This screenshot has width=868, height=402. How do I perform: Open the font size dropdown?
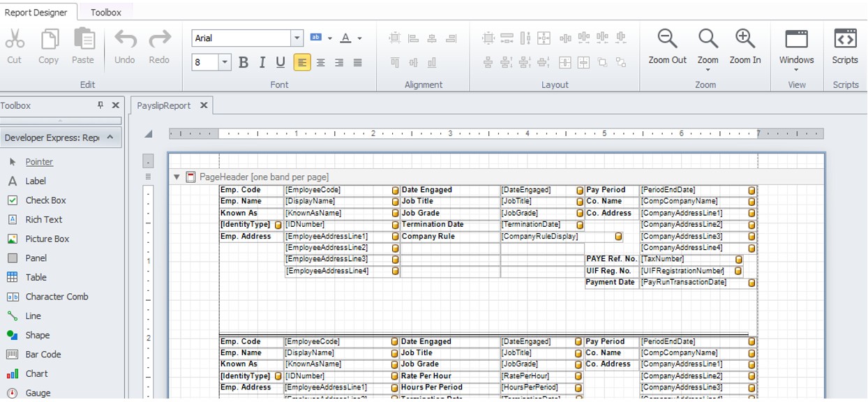tap(225, 63)
